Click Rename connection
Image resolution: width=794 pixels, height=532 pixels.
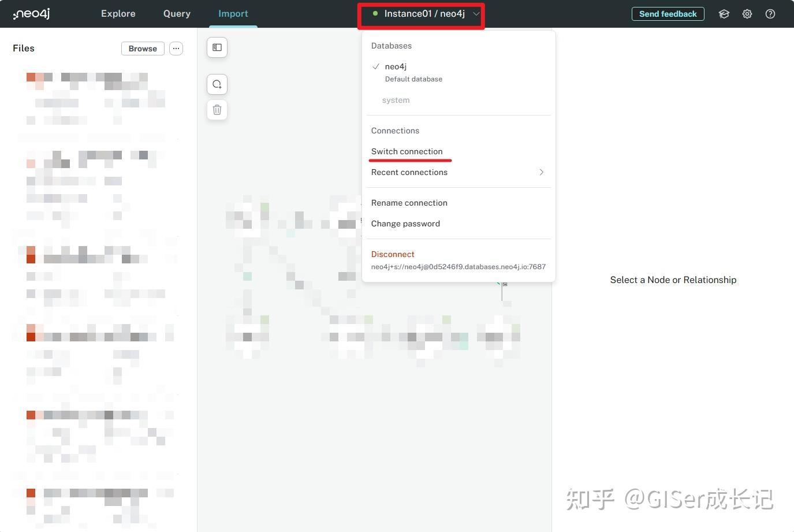(x=409, y=203)
